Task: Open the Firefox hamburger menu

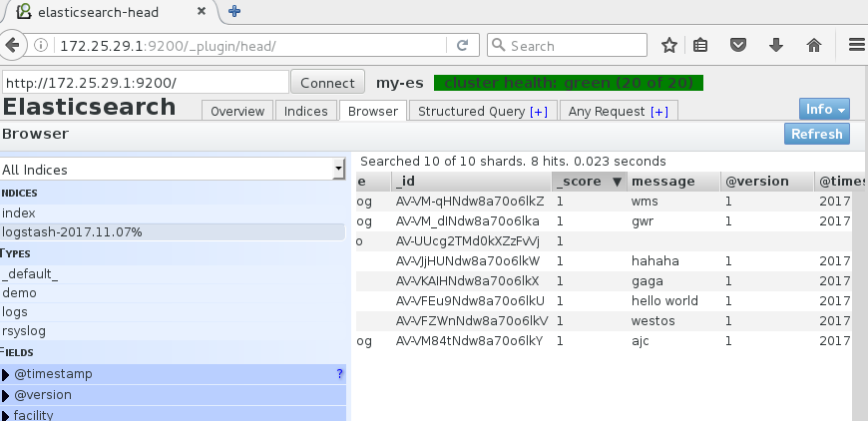Action: coord(857,45)
